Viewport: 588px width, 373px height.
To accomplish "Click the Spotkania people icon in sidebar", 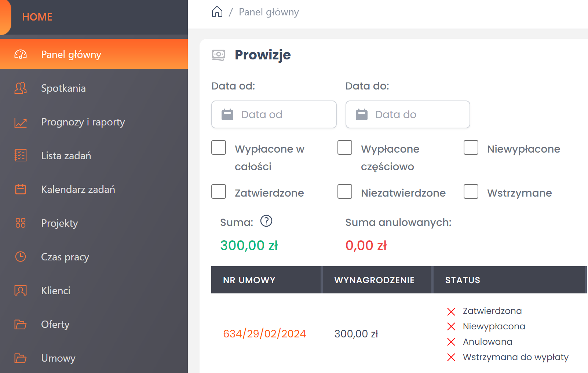I will tap(21, 88).
